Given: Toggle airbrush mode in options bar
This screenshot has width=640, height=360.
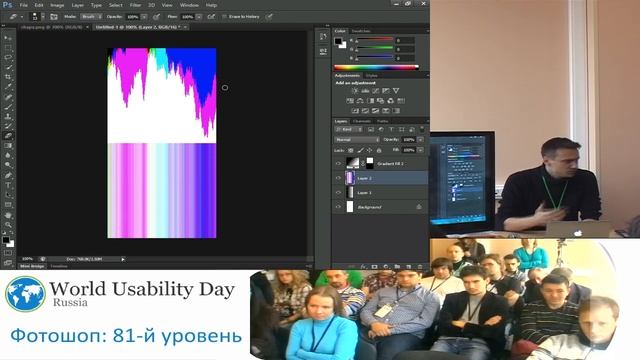Looking at the screenshot, I should 211,17.
